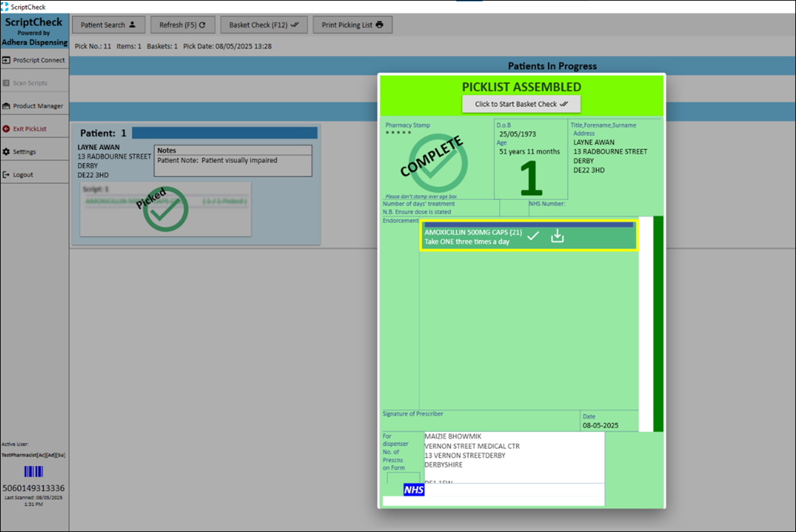This screenshot has width=796, height=532.
Task: Click the large patient number 1 on prescription
Action: pyautogui.click(x=531, y=178)
